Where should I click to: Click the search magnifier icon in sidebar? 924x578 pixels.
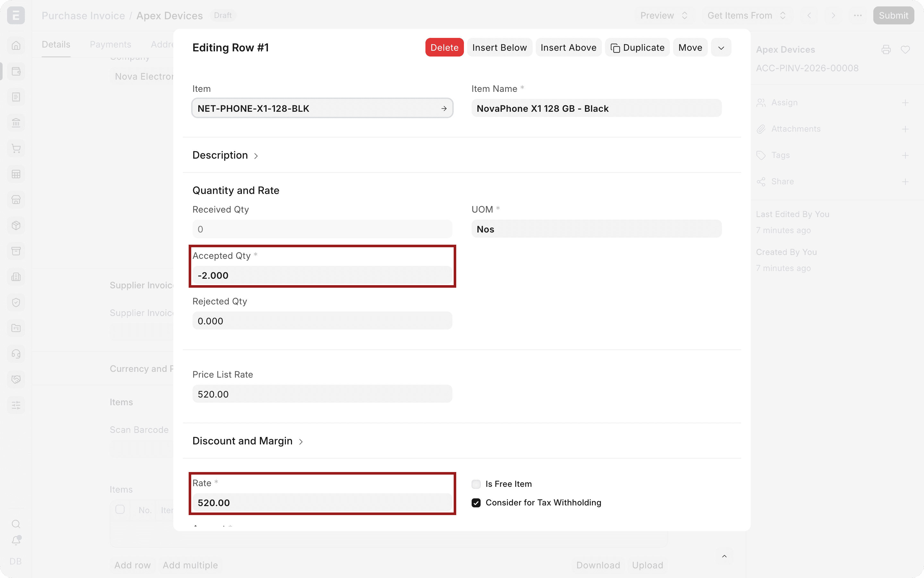16,524
